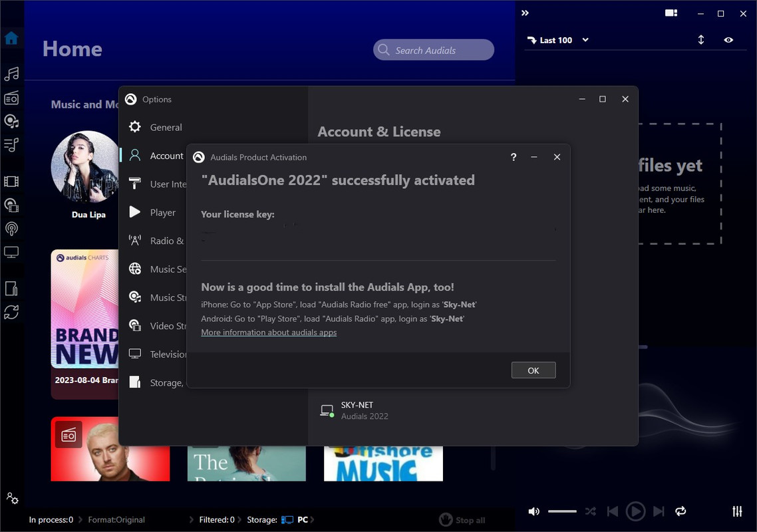Open the Offshore Music tile
The image size is (757, 532).
click(x=383, y=463)
